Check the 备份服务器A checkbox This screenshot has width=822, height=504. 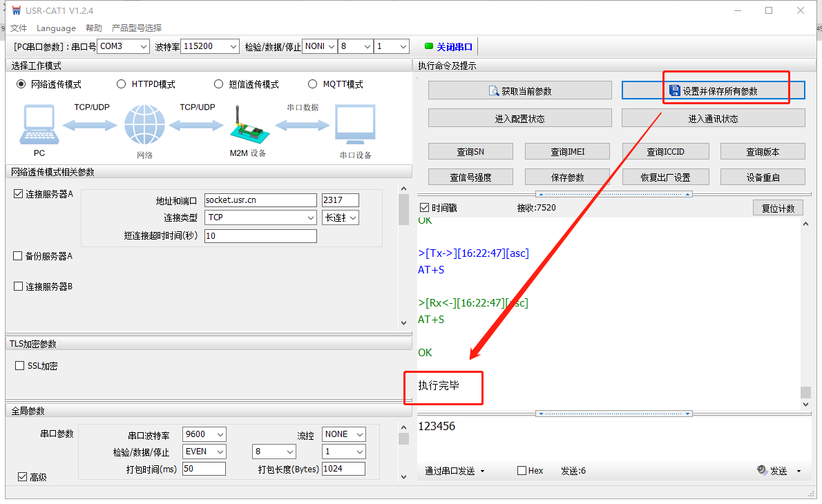pyautogui.click(x=18, y=256)
